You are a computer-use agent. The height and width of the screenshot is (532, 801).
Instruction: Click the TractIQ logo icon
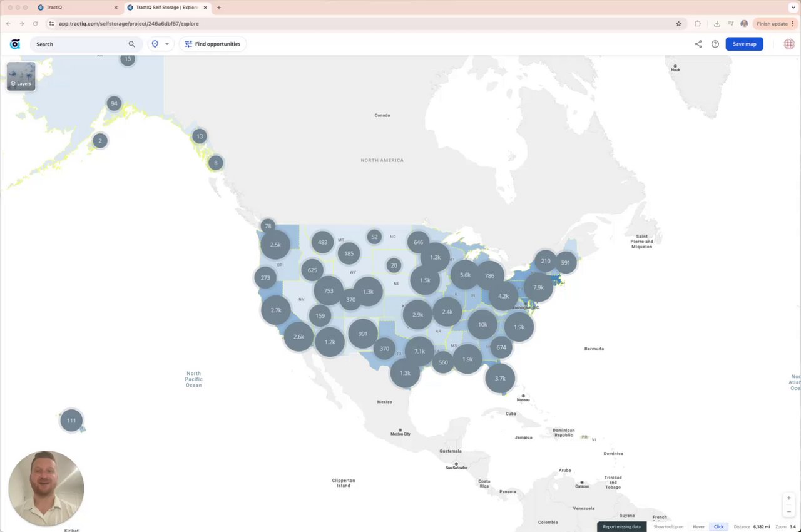[x=15, y=44]
